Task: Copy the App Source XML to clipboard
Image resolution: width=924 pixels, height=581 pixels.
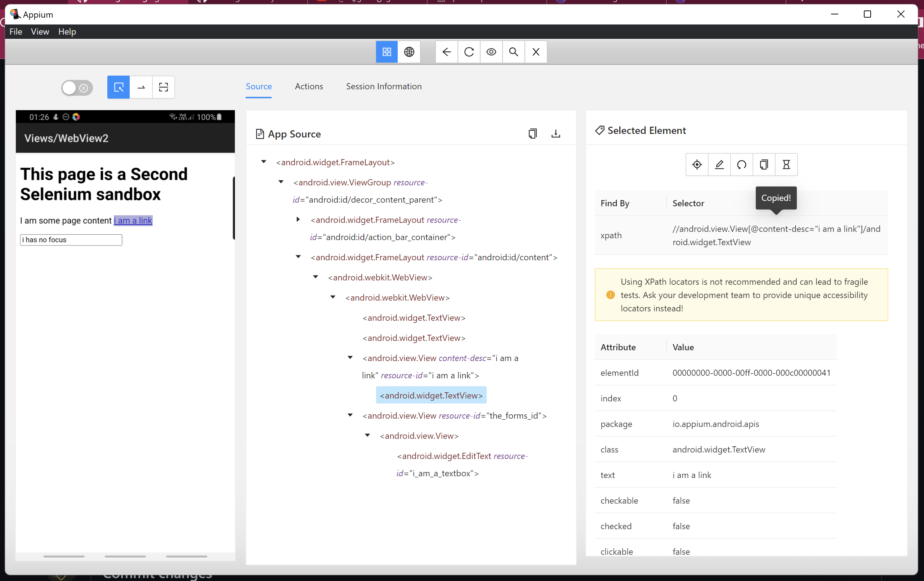Action: click(x=532, y=134)
